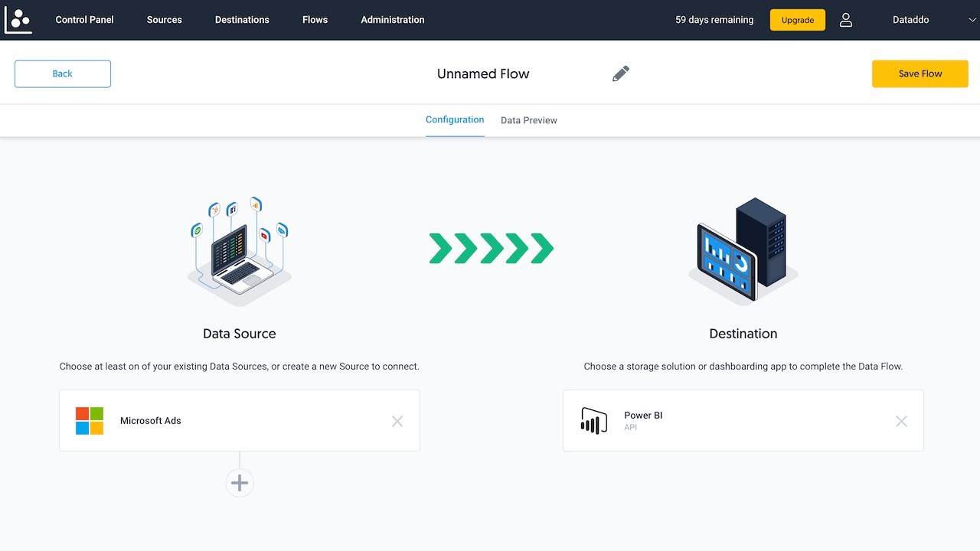Image resolution: width=980 pixels, height=551 pixels.
Task: Open the Flows menu
Action: click(315, 20)
